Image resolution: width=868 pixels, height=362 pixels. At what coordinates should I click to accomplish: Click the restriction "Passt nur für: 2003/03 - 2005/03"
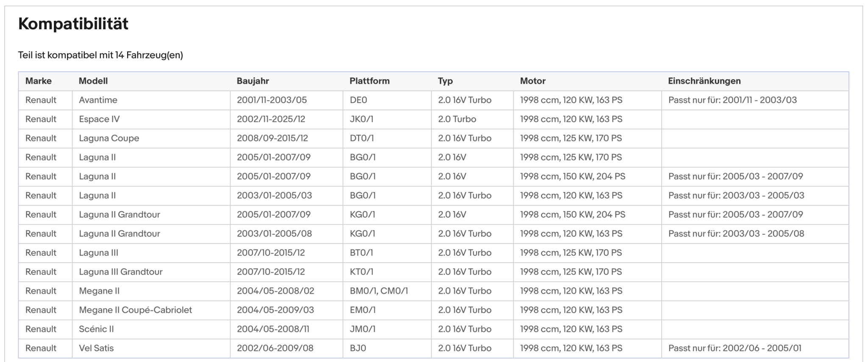click(x=736, y=196)
